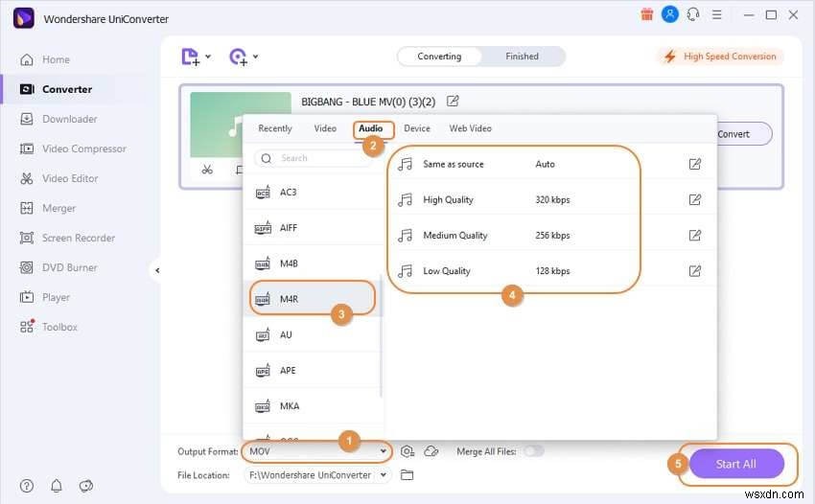The width and height of the screenshot is (815, 504).
Task: Edit the Low Quality preset
Action: (695, 271)
